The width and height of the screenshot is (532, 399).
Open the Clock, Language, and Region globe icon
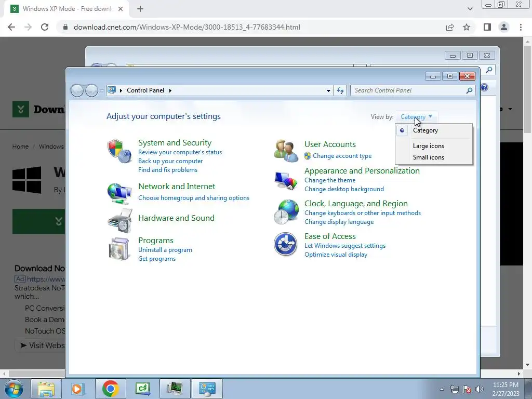pos(286,212)
